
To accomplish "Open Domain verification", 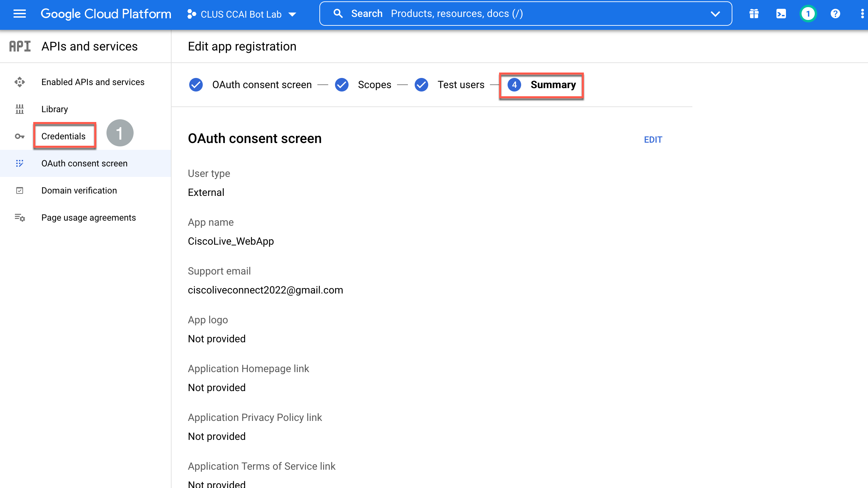I will click(x=85, y=190).
